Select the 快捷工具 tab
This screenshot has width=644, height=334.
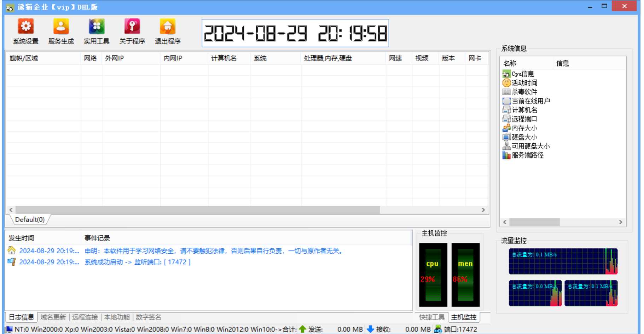tap(432, 317)
